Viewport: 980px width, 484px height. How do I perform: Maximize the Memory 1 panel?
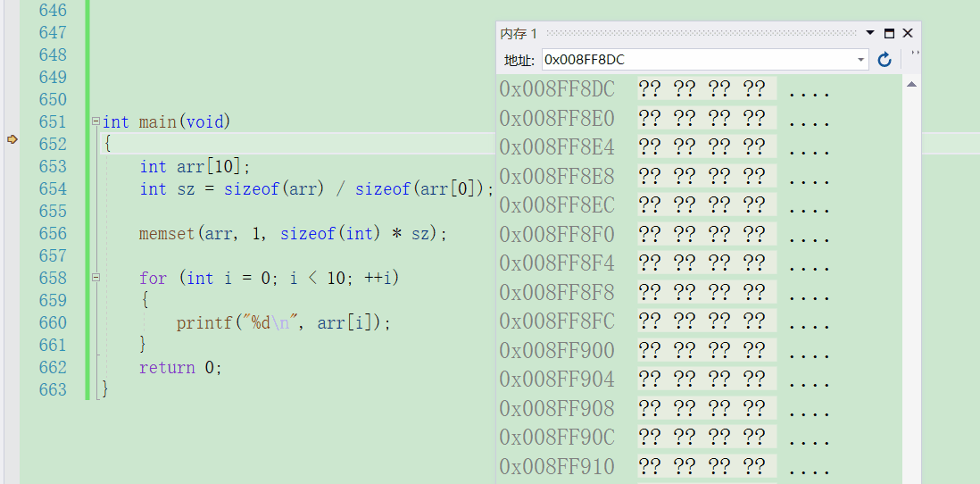click(x=889, y=33)
